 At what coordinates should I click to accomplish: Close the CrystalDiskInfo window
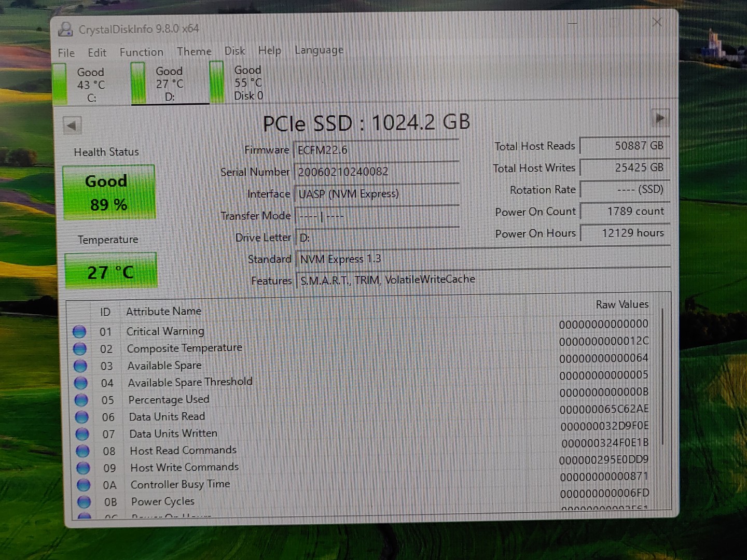pyautogui.click(x=657, y=22)
